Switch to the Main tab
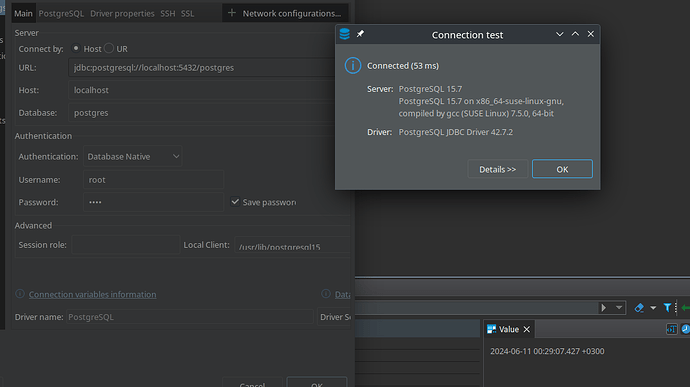Screen dimensions: 690x387 (x=23, y=13)
